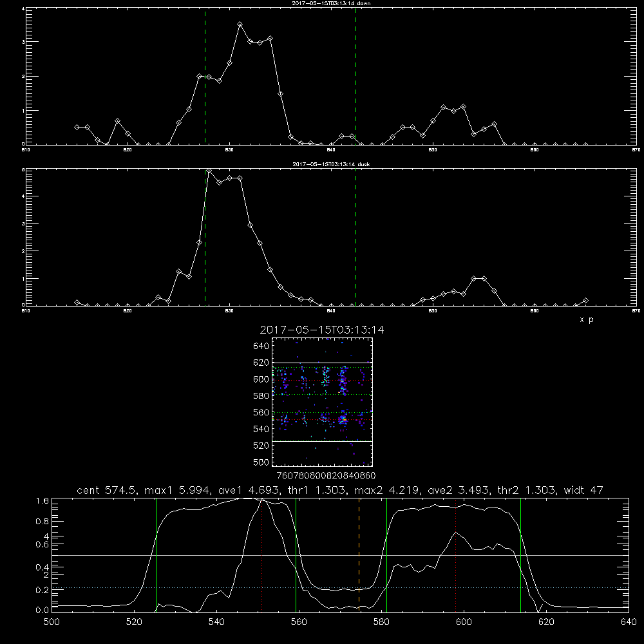
Task: Click the '0.0' y-axis label of bottom plot
Action: coord(43,611)
